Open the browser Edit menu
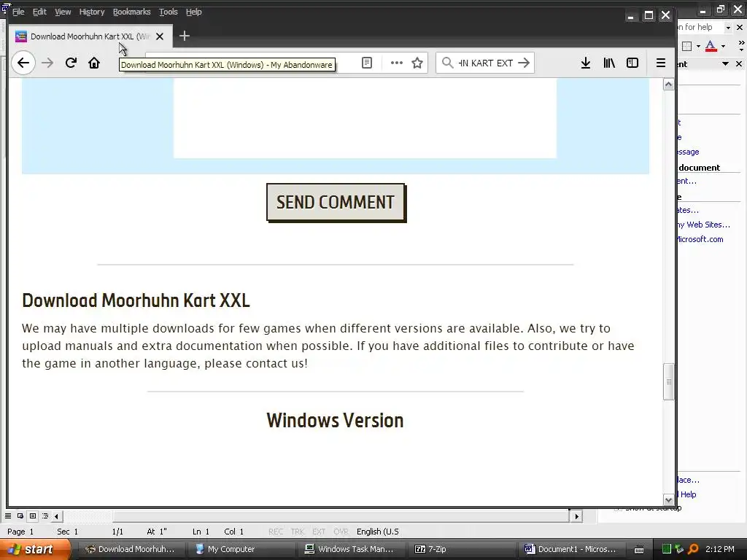The width and height of the screenshot is (747, 560). coord(39,12)
